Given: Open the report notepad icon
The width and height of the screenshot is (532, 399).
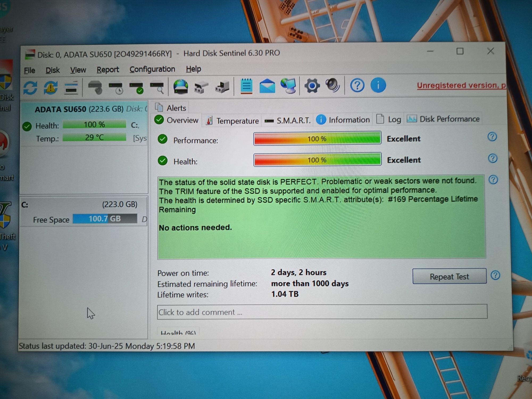Looking at the screenshot, I should (x=247, y=86).
